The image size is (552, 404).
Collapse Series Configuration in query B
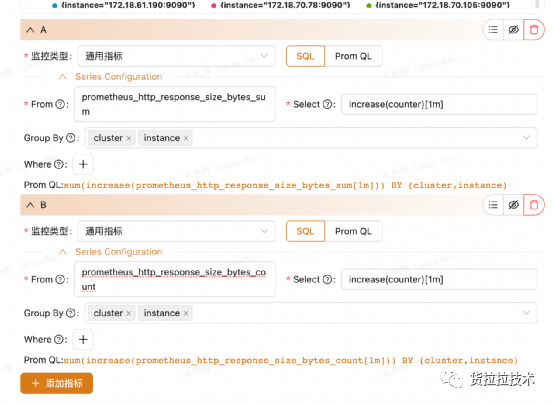coord(63,252)
